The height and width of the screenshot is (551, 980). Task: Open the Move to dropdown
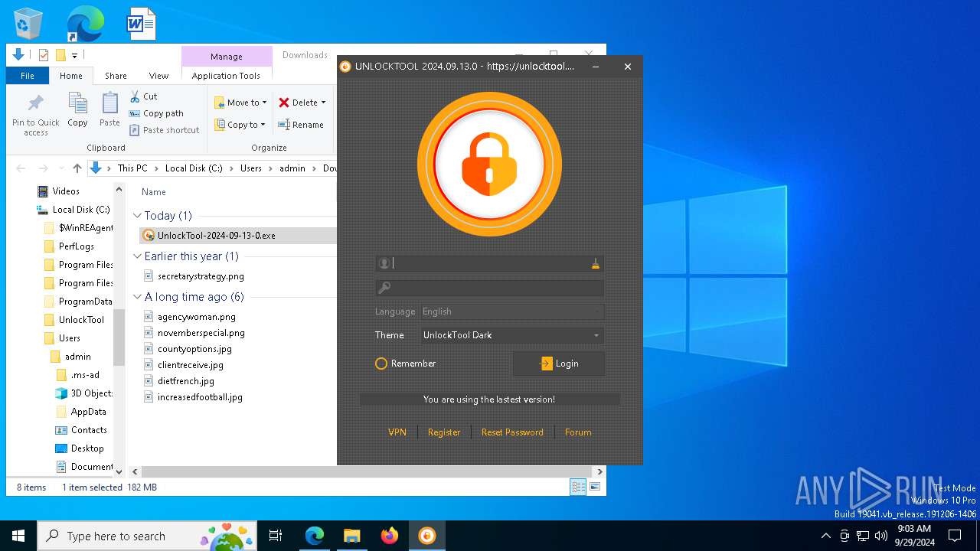click(x=240, y=103)
